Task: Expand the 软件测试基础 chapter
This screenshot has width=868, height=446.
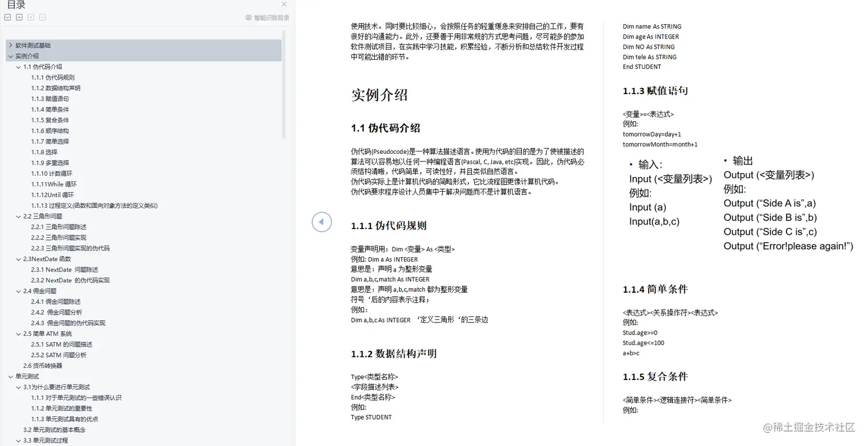Action: (x=10, y=45)
